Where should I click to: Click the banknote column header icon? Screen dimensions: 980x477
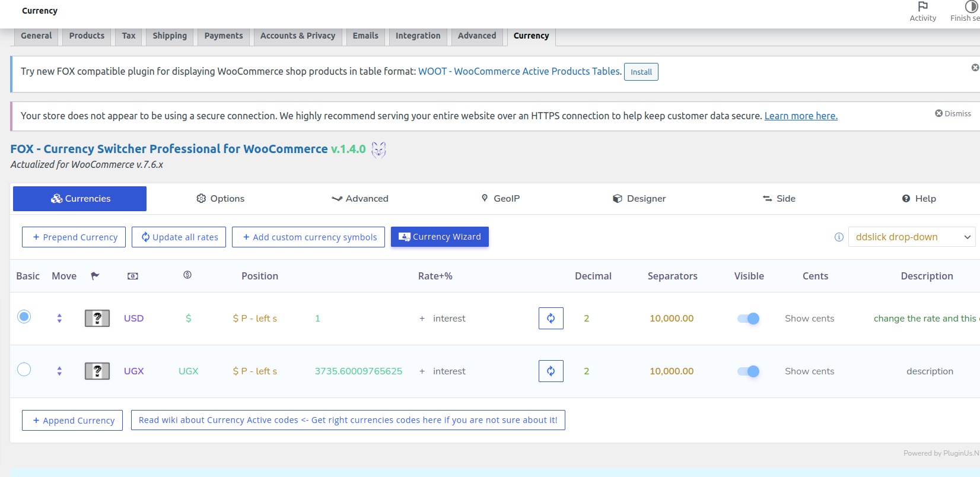pos(133,276)
